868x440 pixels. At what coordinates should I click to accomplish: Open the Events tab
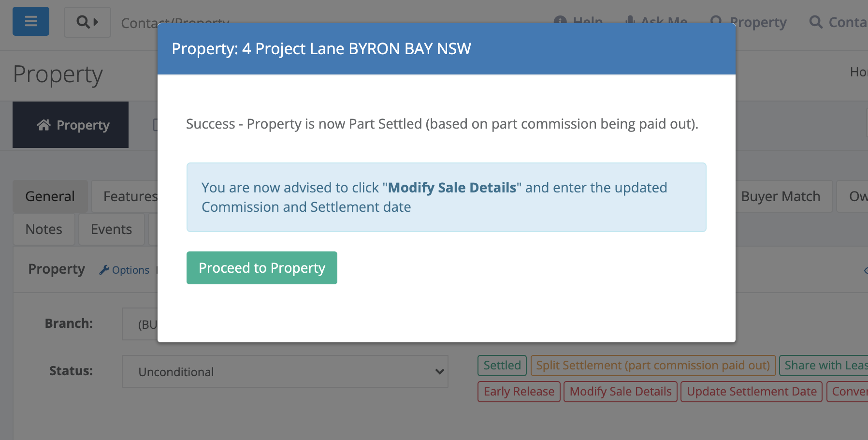tap(112, 229)
